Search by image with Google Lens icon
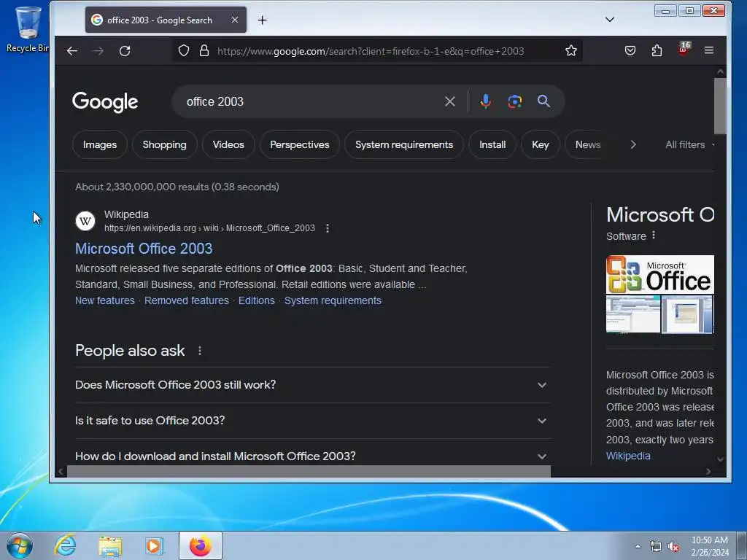The image size is (747, 560). coord(515,101)
